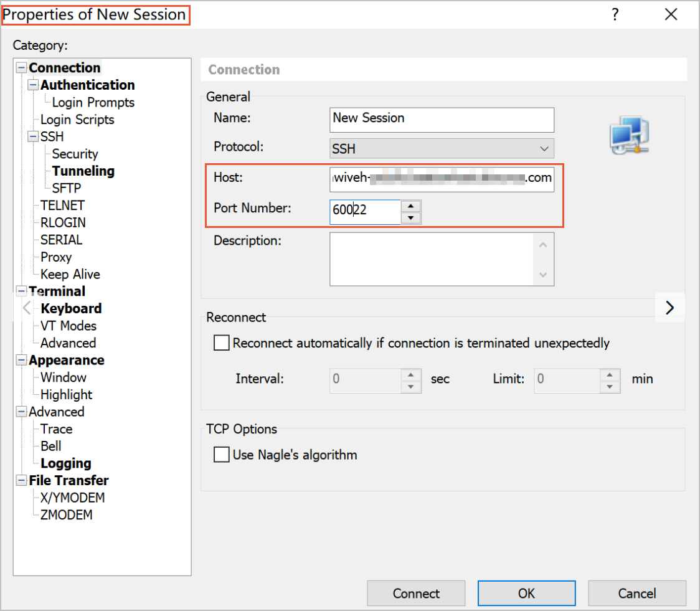Viewport: 700px width, 611px height.
Task: Select ZMODEM category
Action: coord(67,514)
